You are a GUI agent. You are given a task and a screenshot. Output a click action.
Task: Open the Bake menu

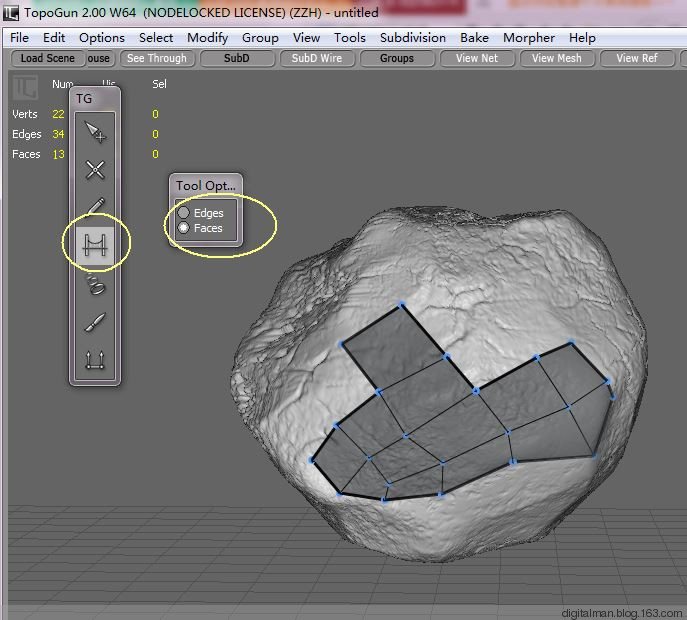[474, 38]
